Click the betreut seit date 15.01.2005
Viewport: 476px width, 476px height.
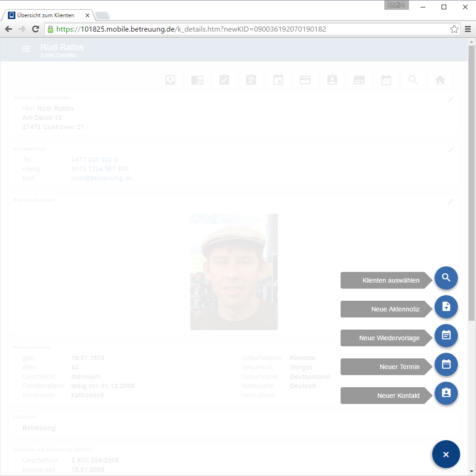(x=88, y=469)
